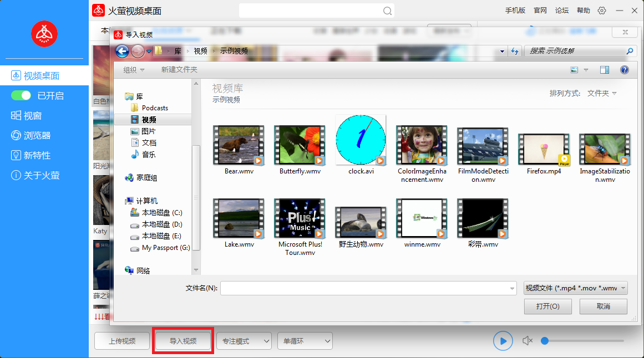Open the 关于火萤 sidebar item

click(36, 175)
